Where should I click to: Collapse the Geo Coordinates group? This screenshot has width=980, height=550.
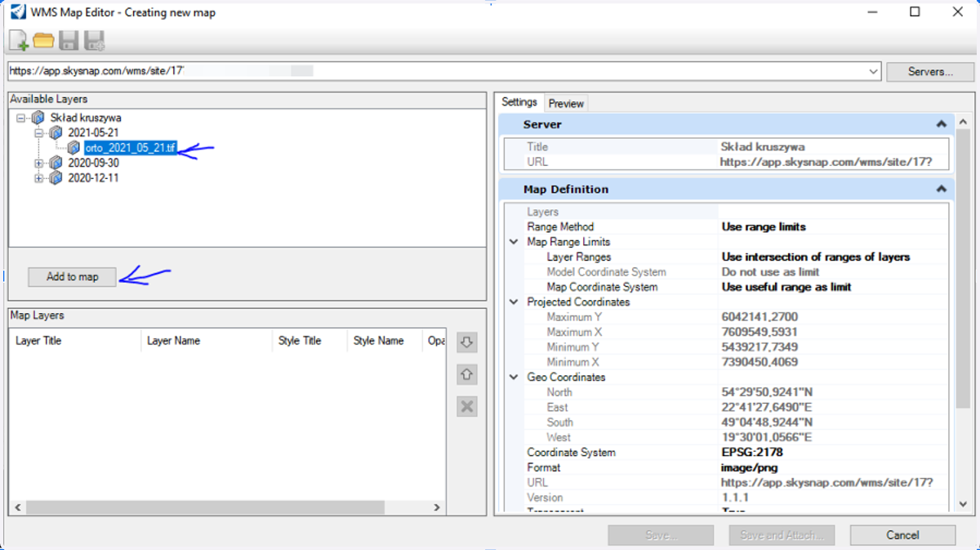(514, 377)
